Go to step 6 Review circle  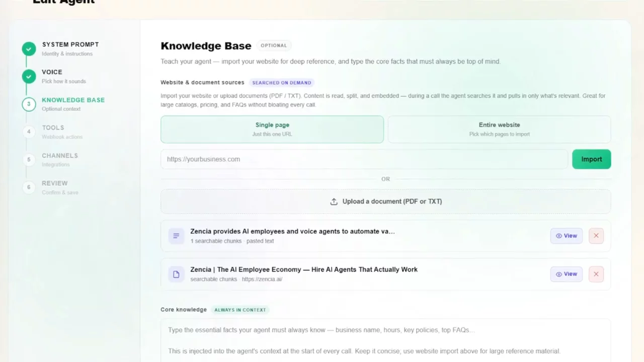pyautogui.click(x=29, y=187)
